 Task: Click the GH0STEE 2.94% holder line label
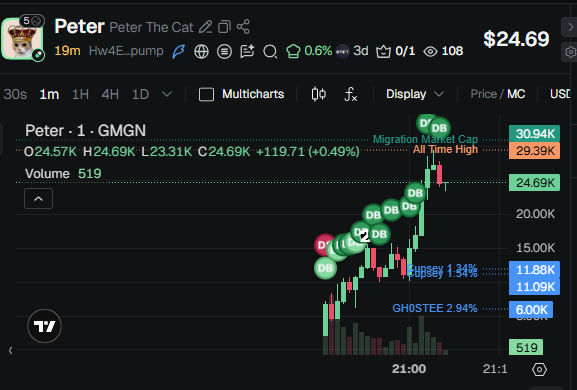tap(435, 308)
